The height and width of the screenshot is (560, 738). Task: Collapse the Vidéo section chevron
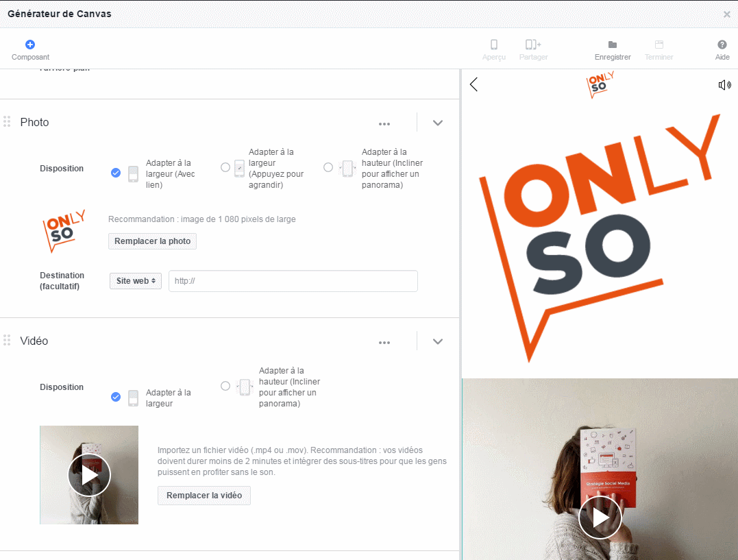point(438,341)
